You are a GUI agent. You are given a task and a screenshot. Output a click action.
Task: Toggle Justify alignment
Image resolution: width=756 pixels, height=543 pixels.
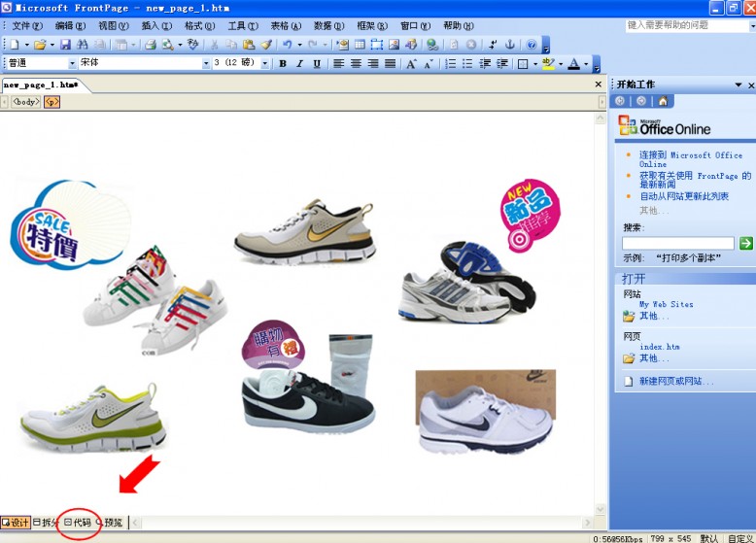pos(390,63)
